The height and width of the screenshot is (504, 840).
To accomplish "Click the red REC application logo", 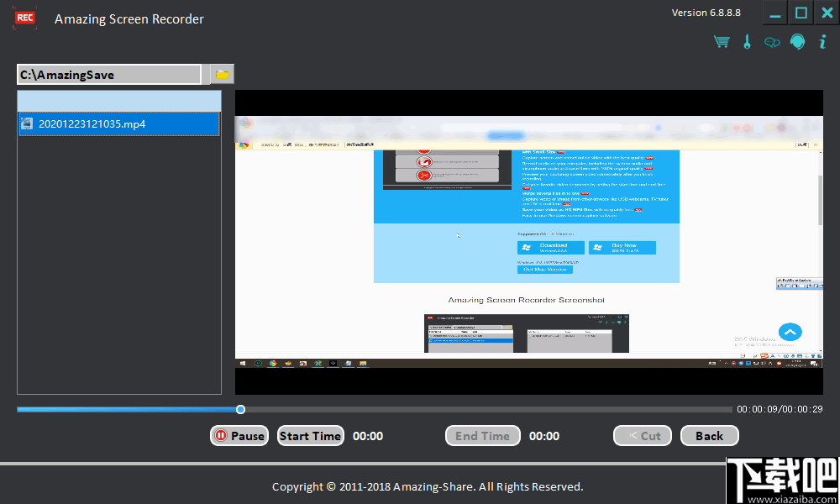I will point(24,18).
